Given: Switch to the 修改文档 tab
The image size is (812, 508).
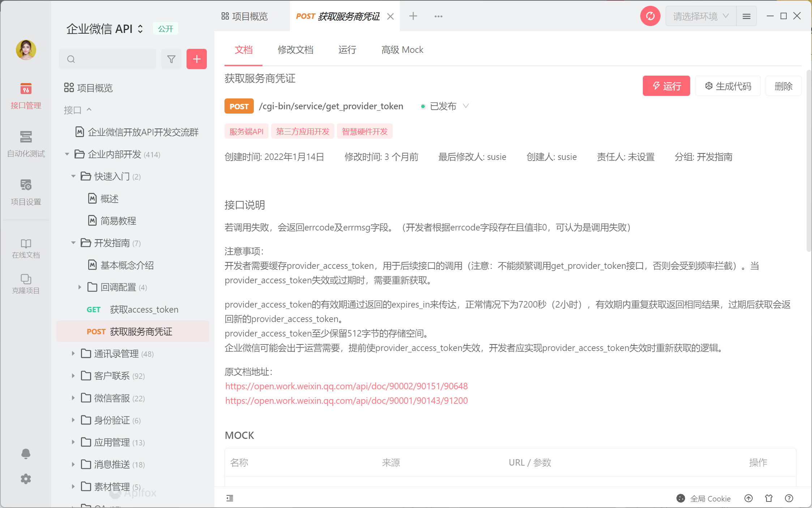Looking at the screenshot, I should point(295,50).
